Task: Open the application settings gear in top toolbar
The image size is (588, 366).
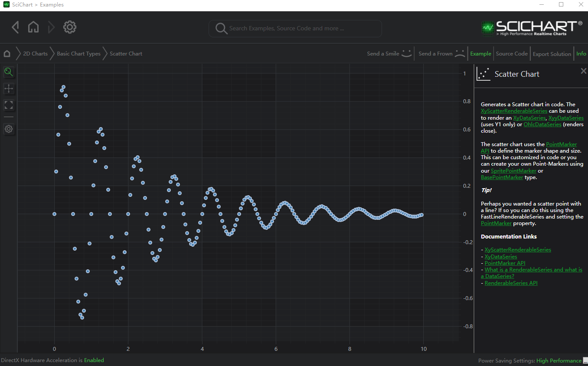Action: [69, 26]
